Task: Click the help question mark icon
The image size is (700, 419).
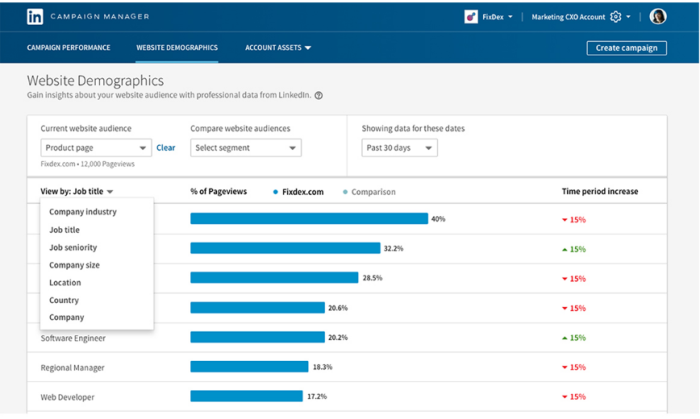Action: click(318, 96)
